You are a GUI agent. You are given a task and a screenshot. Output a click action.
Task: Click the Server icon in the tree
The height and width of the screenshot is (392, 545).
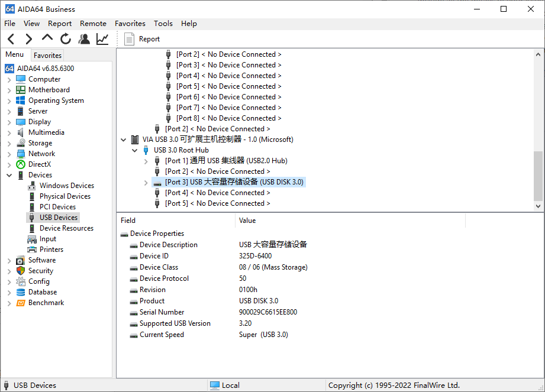21,111
